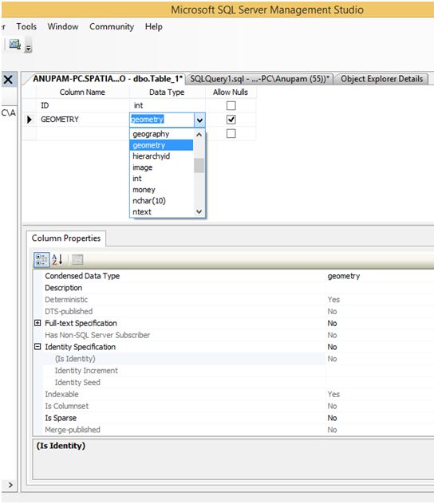
Task: Click the image toolbar icon below Tools
Action: tap(15, 44)
